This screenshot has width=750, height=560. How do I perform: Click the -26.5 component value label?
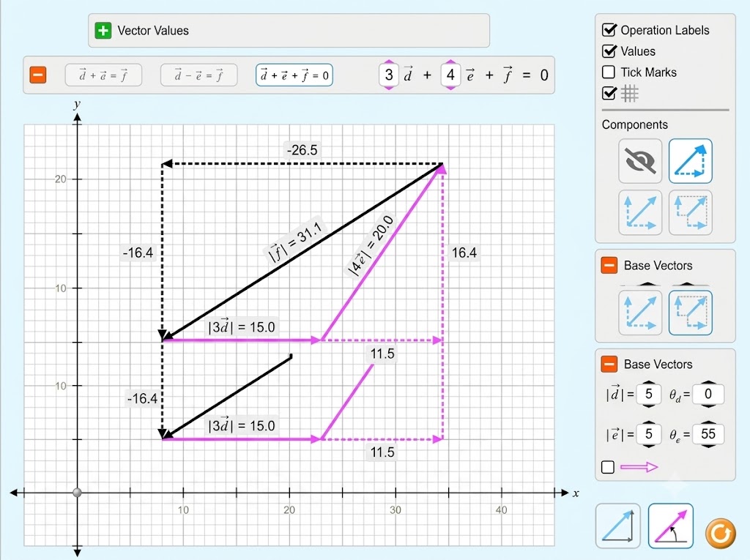tap(302, 150)
